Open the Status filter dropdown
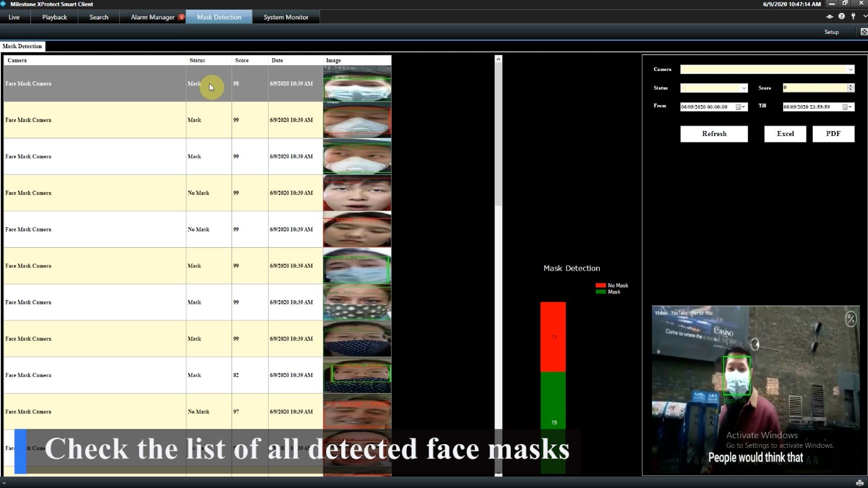 [744, 88]
